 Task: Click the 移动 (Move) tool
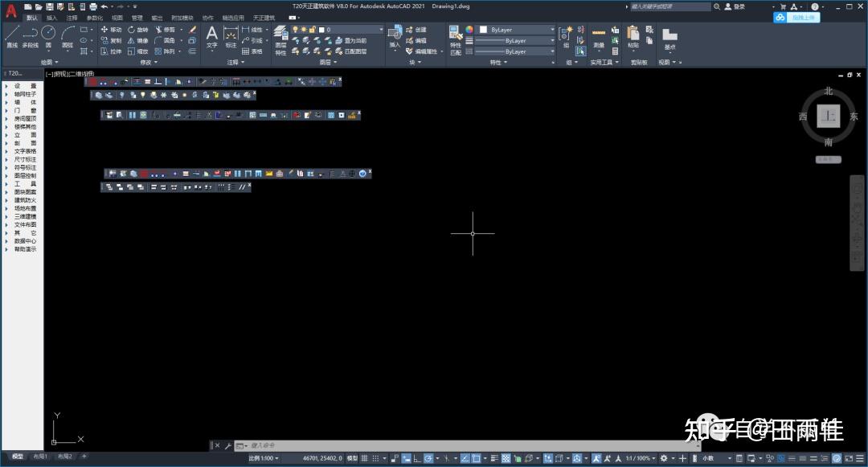[x=111, y=29]
